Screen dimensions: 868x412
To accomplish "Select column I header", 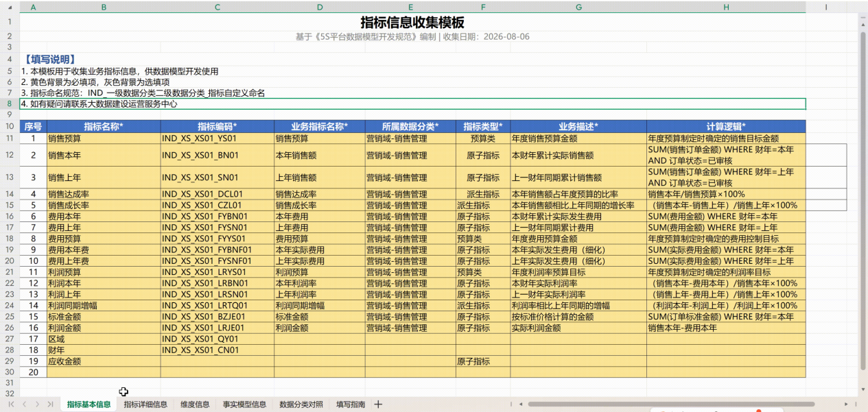I will pyautogui.click(x=826, y=6).
